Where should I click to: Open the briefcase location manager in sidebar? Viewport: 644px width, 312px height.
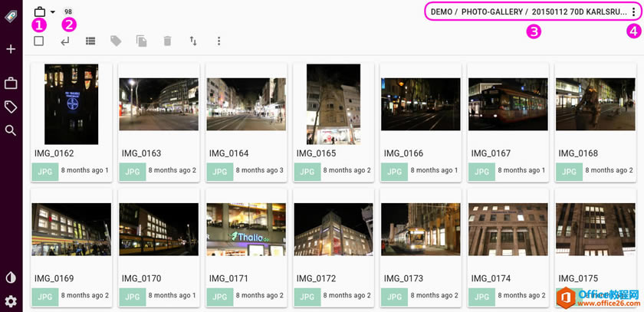11,84
